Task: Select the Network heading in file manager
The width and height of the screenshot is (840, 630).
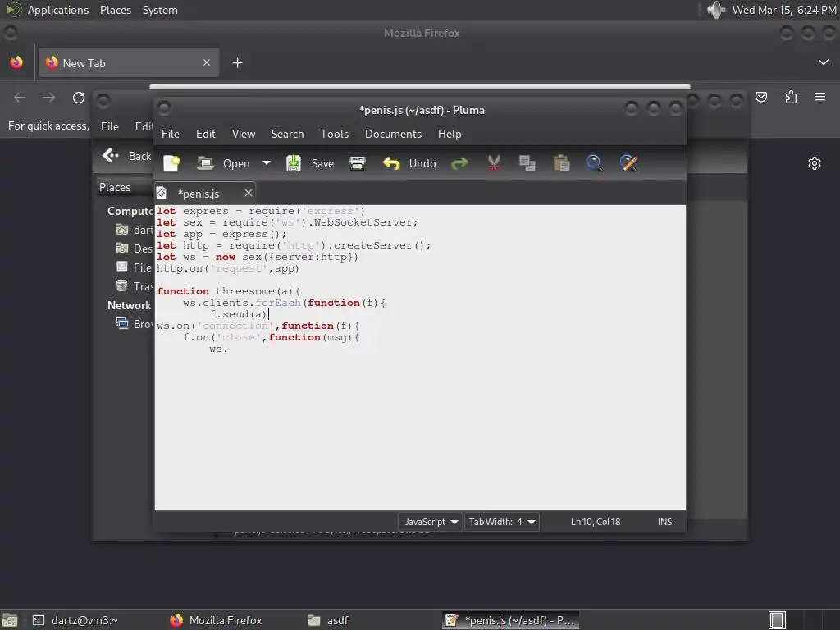Action: 129,305
